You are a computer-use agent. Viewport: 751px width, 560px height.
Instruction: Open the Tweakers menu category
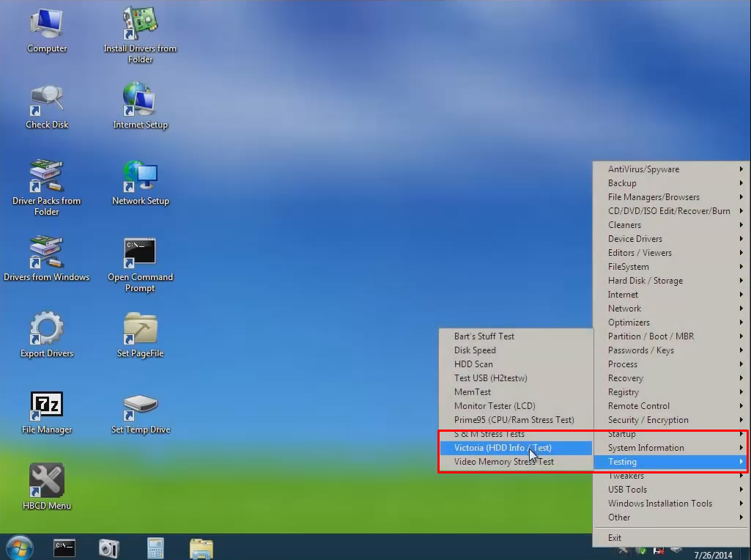(670, 475)
